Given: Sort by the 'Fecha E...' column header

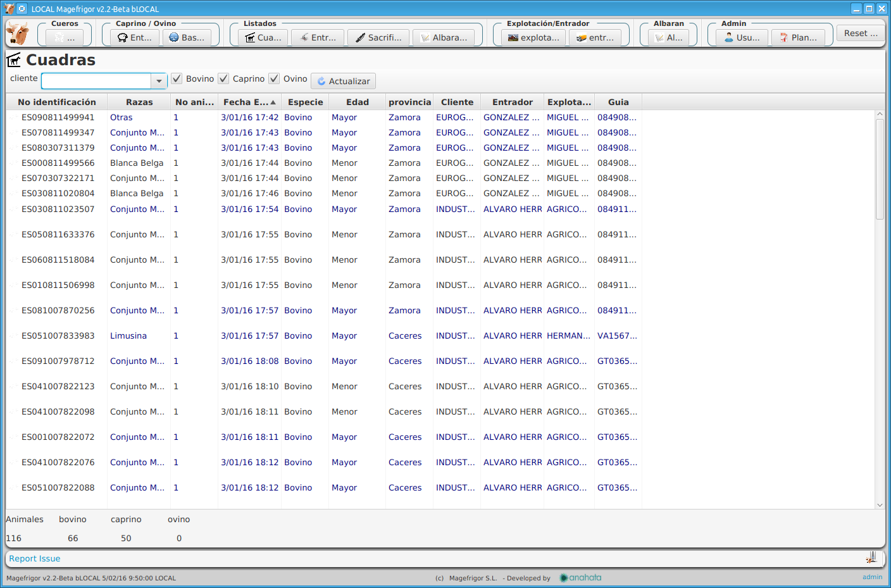Looking at the screenshot, I should pos(249,102).
